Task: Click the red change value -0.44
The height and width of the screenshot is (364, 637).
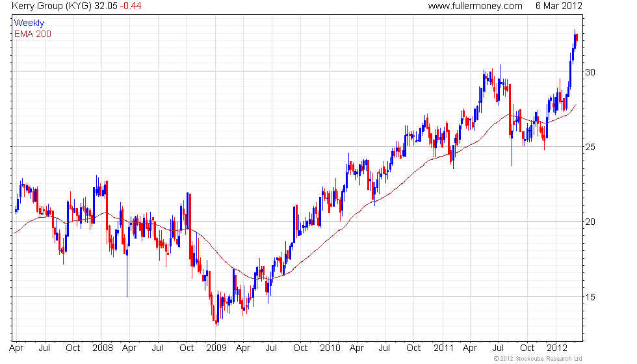Action: tap(131, 6)
